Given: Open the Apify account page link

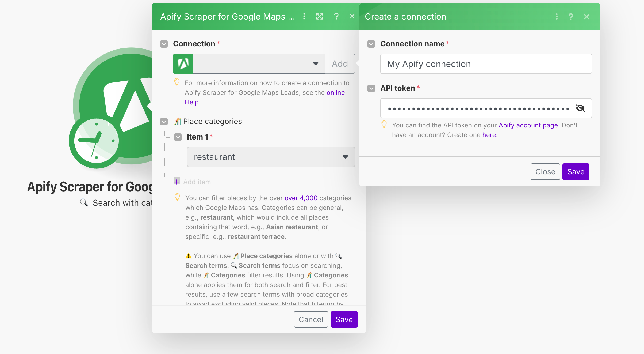Looking at the screenshot, I should [x=528, y=125].
